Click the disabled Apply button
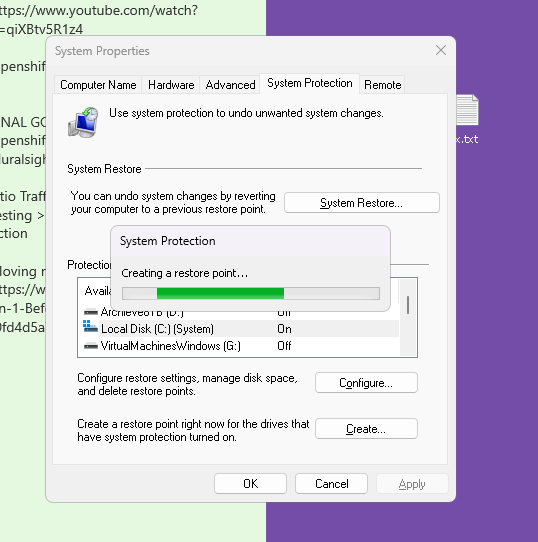This screenshot has width=538, height=542. (412, 484)
